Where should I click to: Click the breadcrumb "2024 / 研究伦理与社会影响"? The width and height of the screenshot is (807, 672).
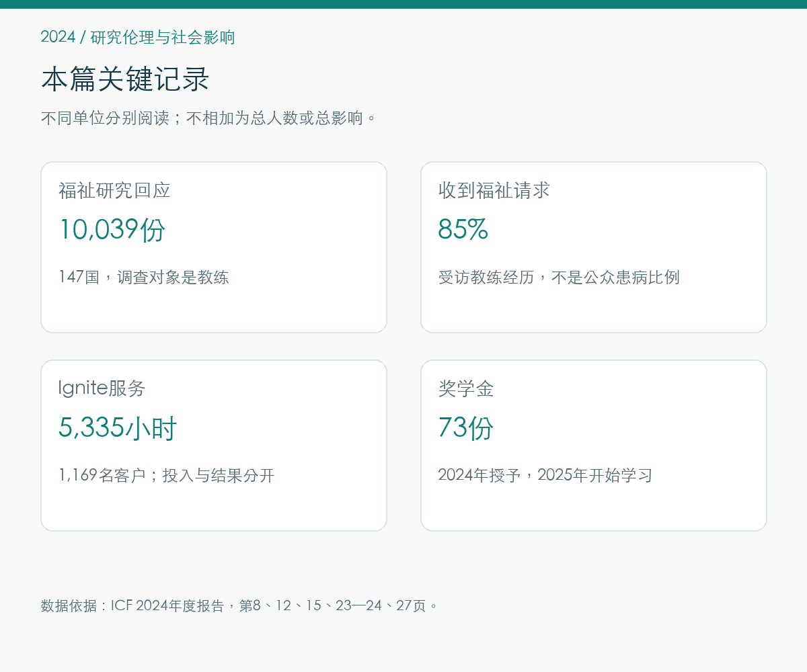click(138, 37)
